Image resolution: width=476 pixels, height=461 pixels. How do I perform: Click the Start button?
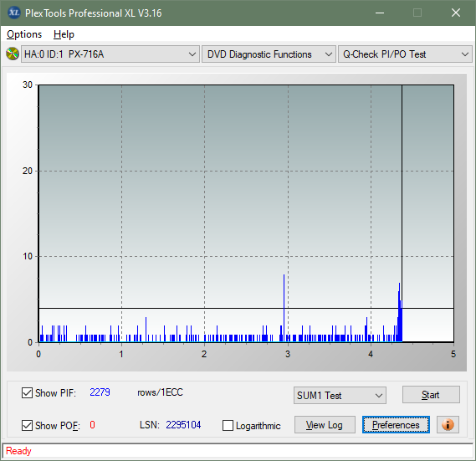click(x=431, y=395)
